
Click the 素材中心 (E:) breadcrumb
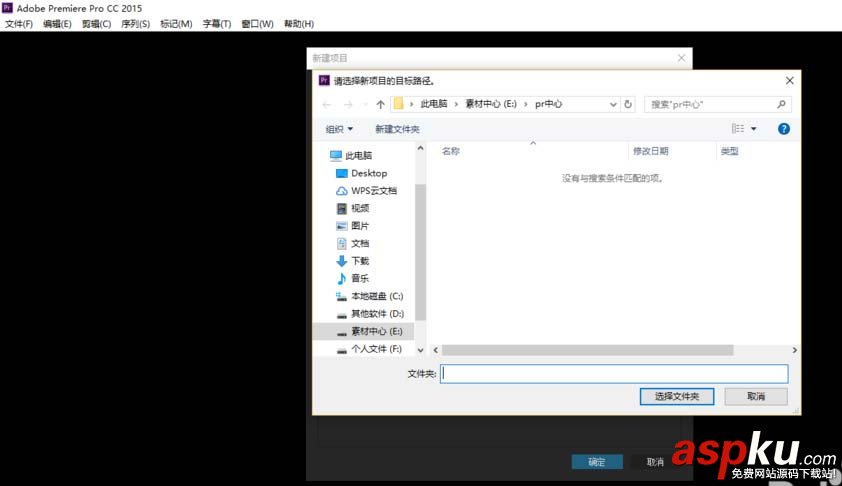click(x=491, y=104)
